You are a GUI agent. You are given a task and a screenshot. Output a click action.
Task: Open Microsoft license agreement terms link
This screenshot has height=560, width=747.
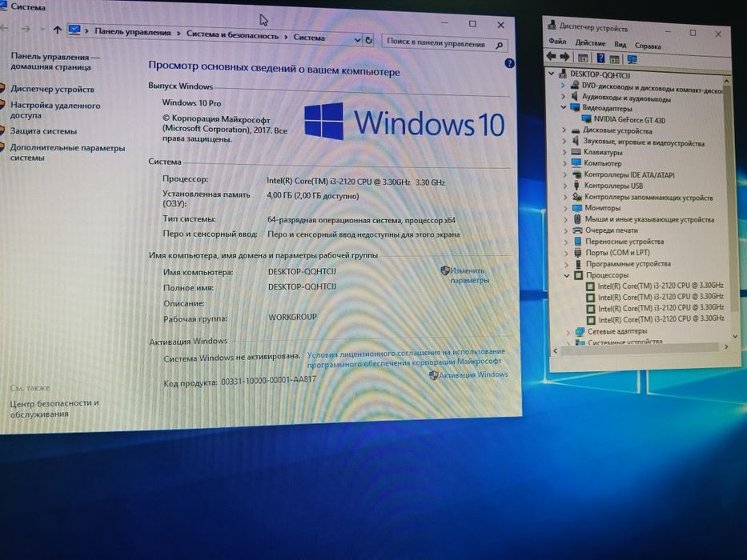coord(405,358)
